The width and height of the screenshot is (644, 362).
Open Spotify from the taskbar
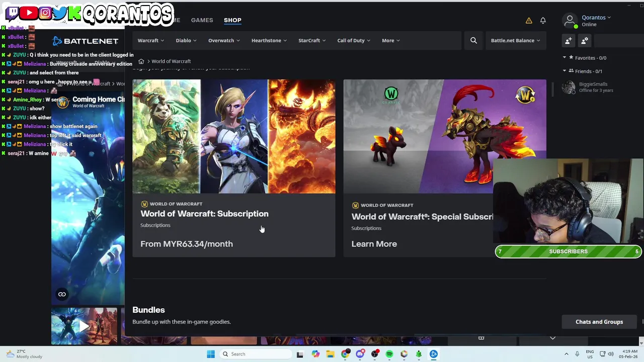389,354
